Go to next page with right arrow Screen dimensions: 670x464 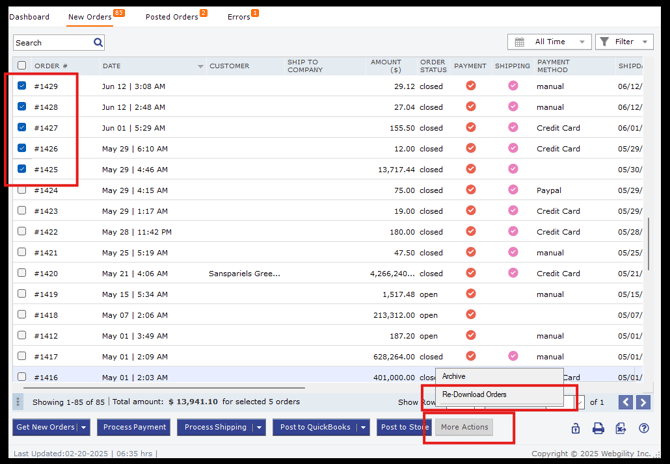click(x=643, y=402)
